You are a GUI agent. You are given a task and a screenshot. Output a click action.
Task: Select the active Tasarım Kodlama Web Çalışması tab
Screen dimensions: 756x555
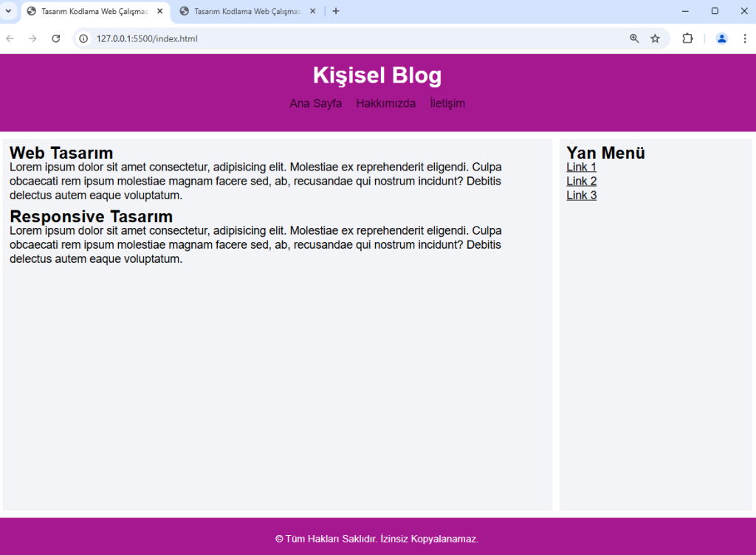pyautogui.click(x=89, y=11)
